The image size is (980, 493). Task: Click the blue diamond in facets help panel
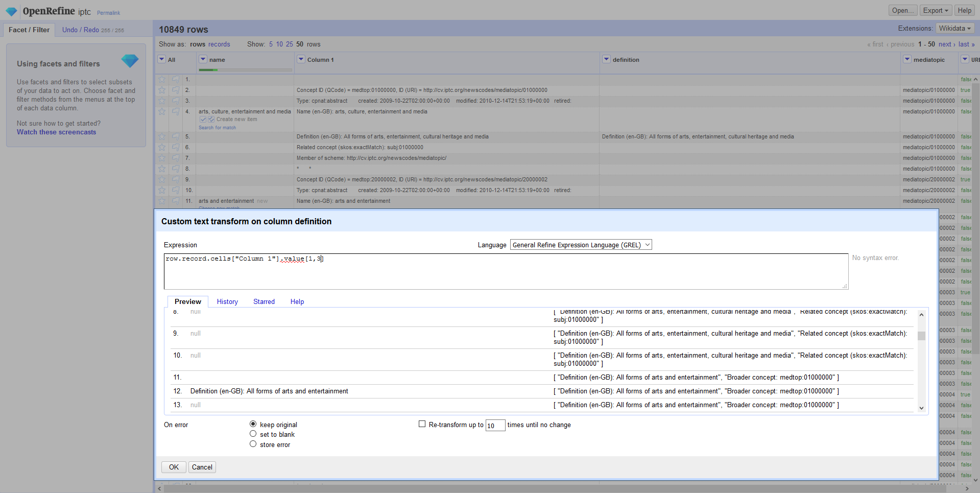130,61
